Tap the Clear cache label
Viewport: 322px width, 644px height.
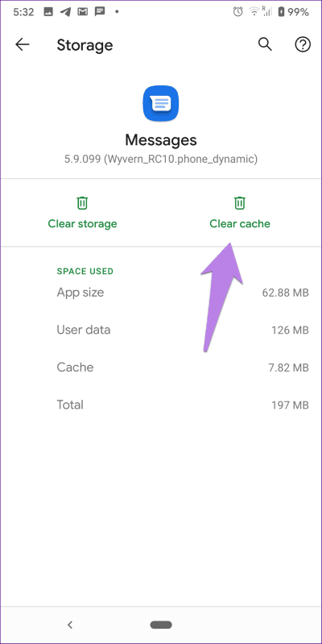tap(240, 224)
